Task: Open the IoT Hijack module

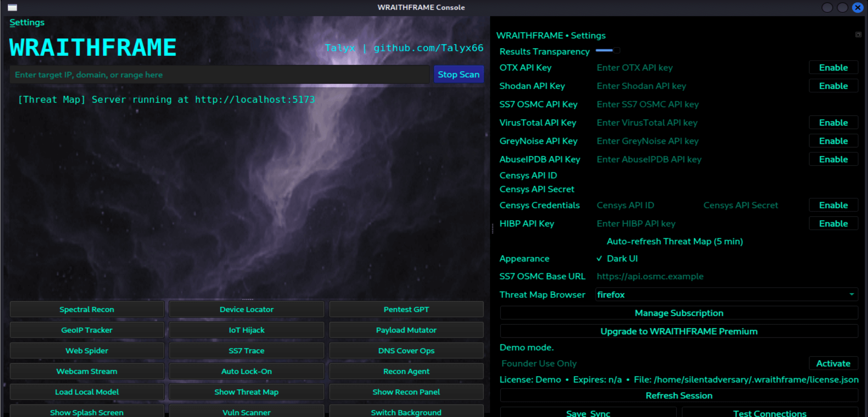Action: (x=246, y=330)
